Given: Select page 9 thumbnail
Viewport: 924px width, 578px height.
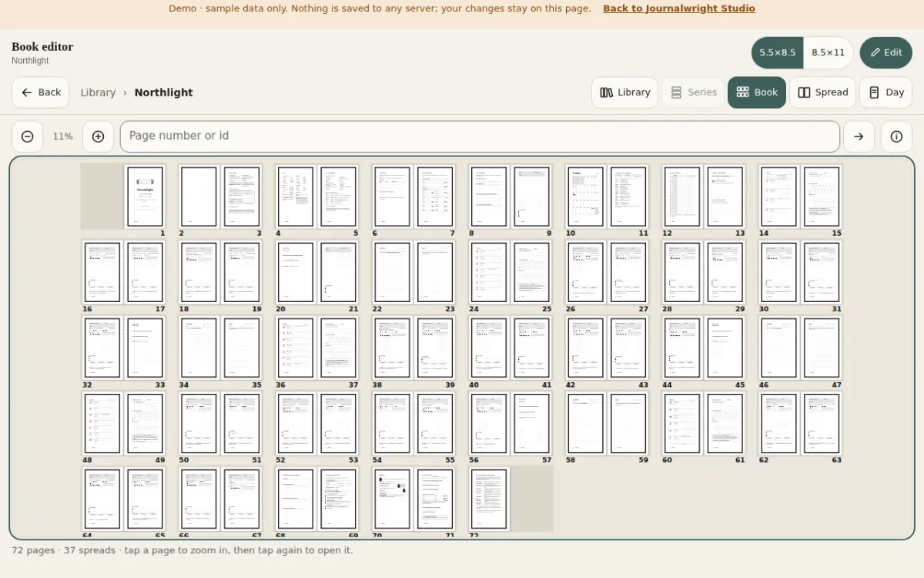Looking at the screenshot, I should click(532, 197).
